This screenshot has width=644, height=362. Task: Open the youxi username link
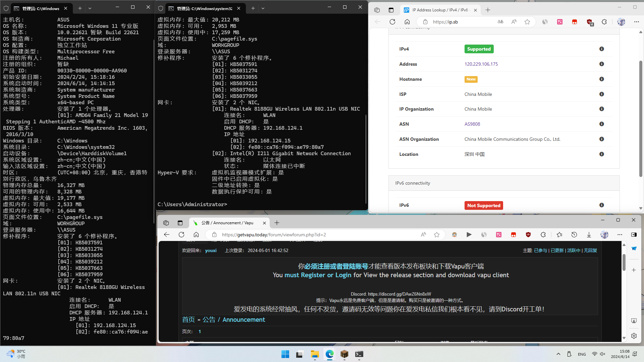click(x=211, y=250)
